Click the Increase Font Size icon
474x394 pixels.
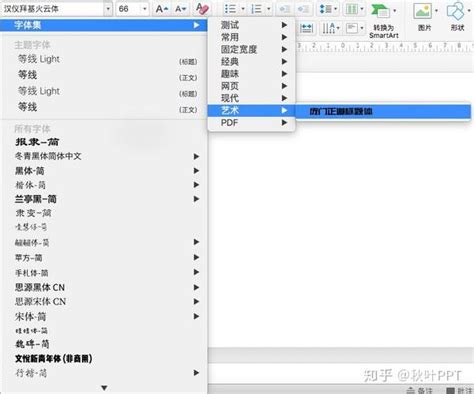click(x=162, y=9)
